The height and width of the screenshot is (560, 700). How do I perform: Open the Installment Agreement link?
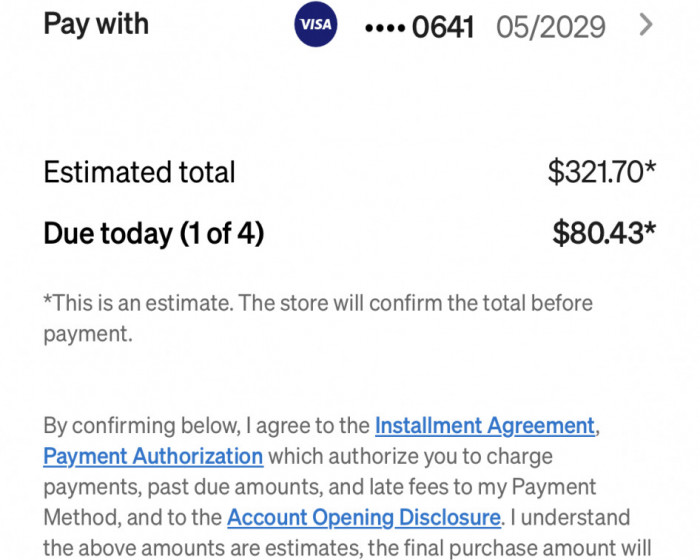click(x=485, y=426)
